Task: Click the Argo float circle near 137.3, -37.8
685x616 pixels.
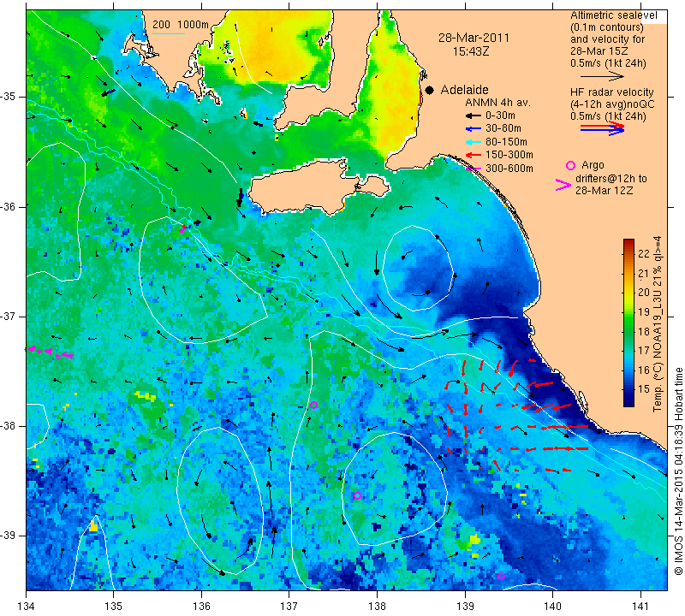Action: [313, 406]
